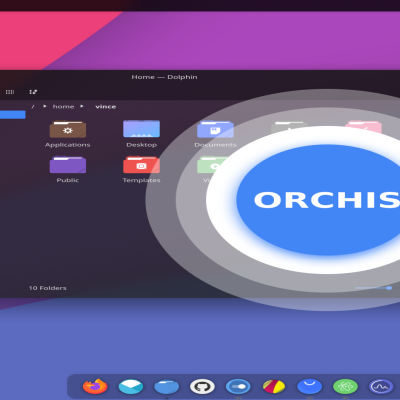Open the blue file manager dock icon
This screenshot has height=400, width=400.
pyautogui.click(x=167, y=387)
